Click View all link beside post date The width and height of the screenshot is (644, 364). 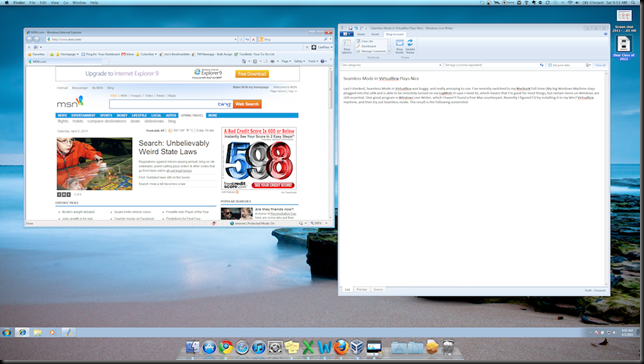pos(600,65)
